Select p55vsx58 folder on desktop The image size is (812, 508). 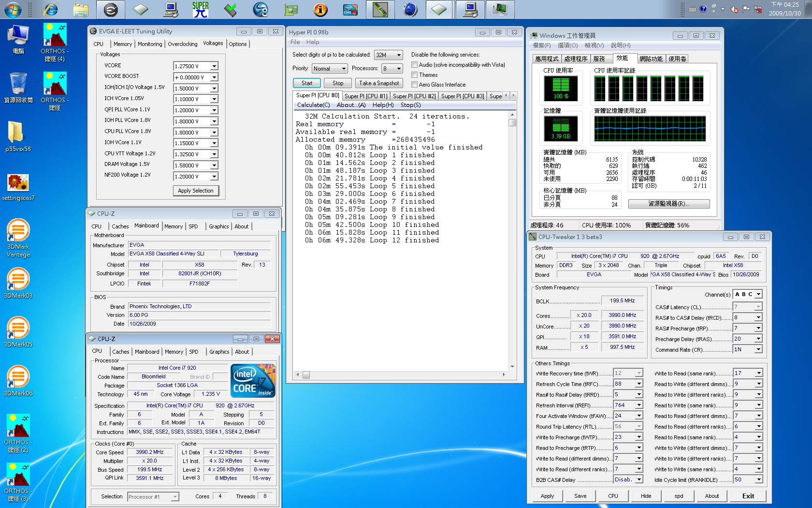18,136
